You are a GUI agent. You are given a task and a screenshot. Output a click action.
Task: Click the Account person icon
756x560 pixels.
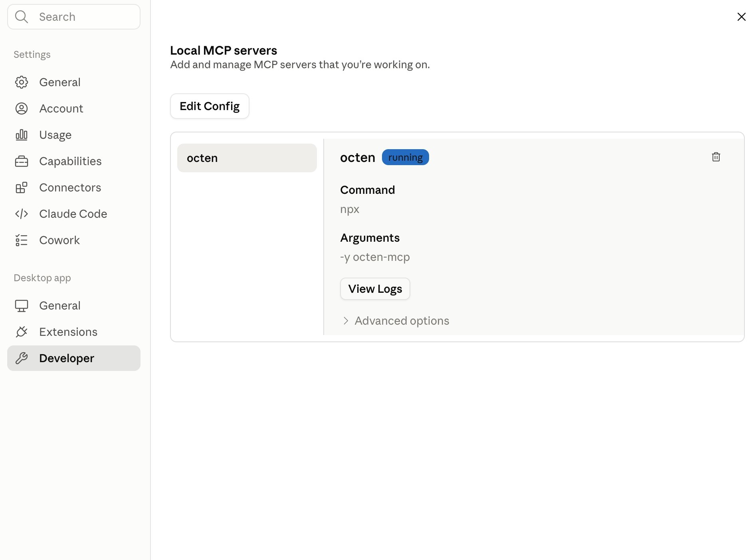coord(22,108)
